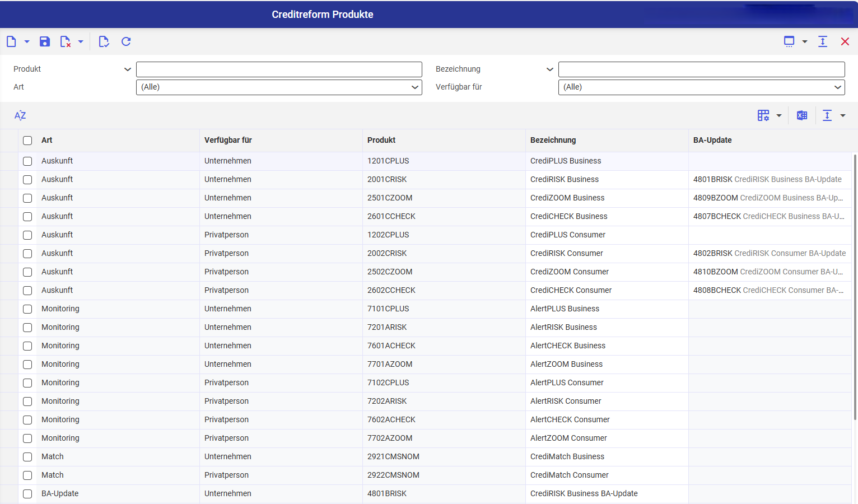The width and height of the screenshot is (858, 504).
Task: Export the table to Excel
Action: (x=802, y=115)
